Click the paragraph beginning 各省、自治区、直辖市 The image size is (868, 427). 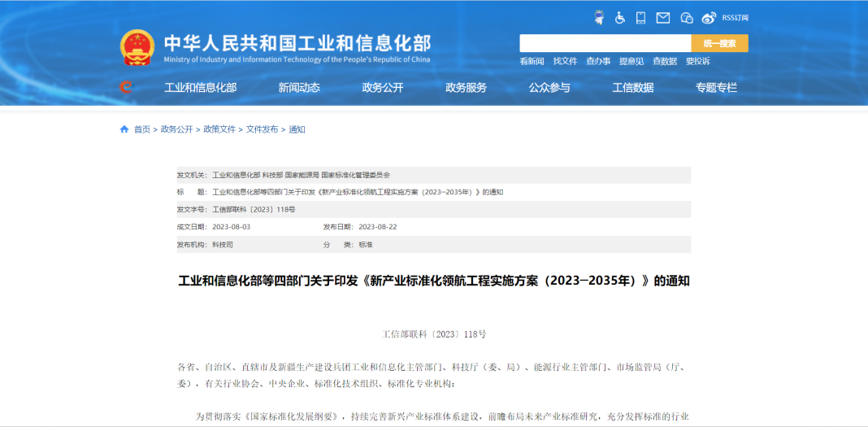pyautogui.click(x=433, y=375)
